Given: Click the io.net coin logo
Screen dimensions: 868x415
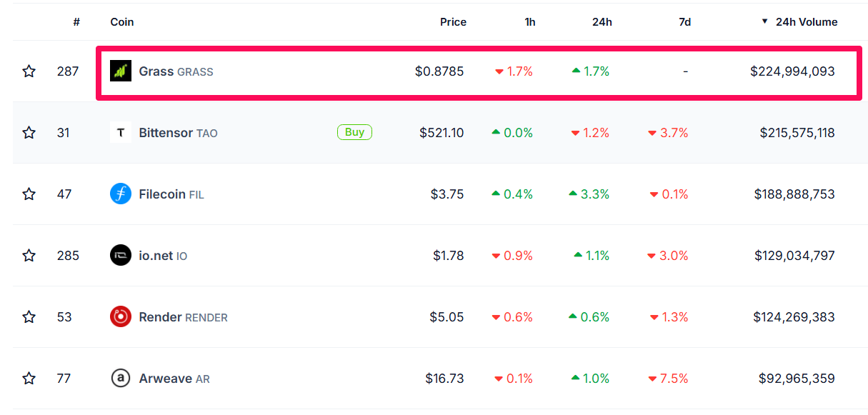Looking at the screenshot, I should tap(120, 255).
